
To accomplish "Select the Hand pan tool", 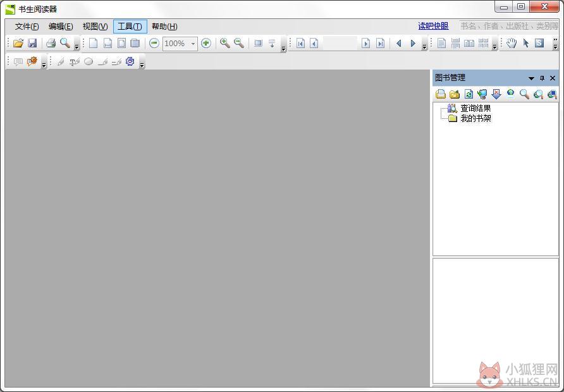I will coord(512,44).
